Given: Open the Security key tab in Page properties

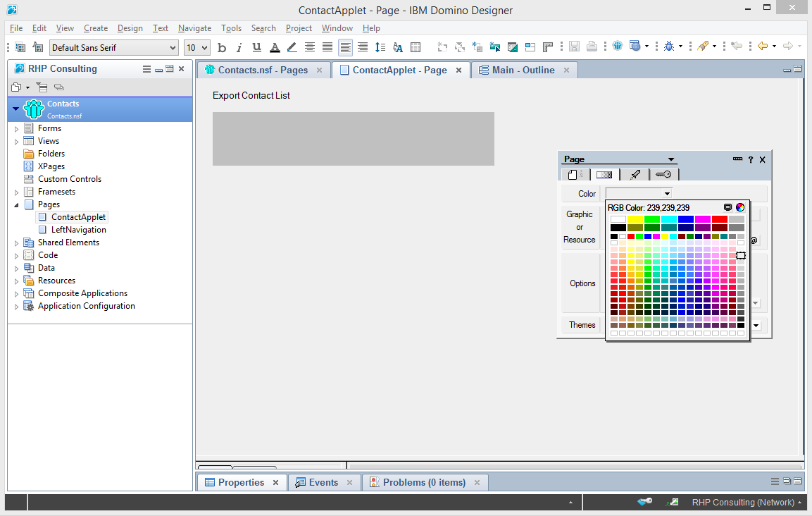Looking at the screenshot, I should tap(663, 174).
